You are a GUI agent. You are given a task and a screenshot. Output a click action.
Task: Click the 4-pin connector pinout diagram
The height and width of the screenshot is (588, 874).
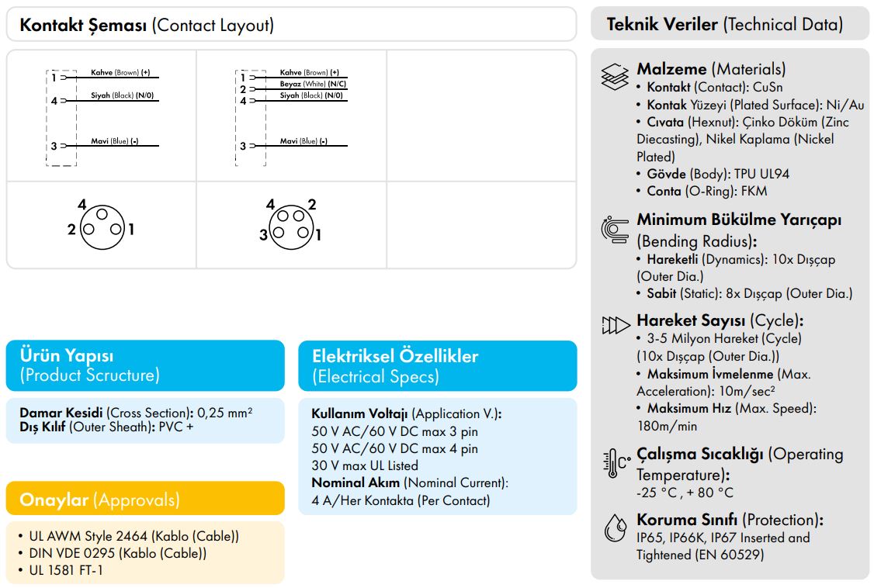(x=291, y=227)
